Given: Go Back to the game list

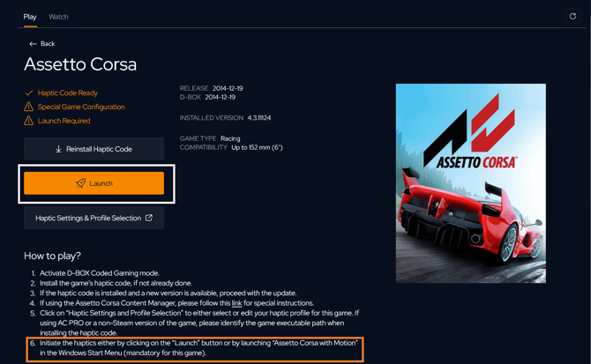Looking at the screenshot, I should click(42, 44).
